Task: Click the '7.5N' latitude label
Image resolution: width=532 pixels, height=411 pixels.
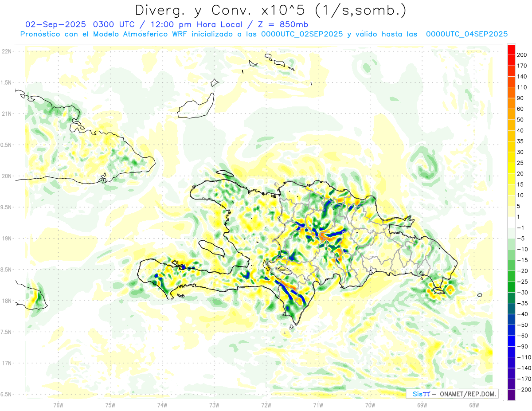Action: pyautogui.click(x=6, y=332)
